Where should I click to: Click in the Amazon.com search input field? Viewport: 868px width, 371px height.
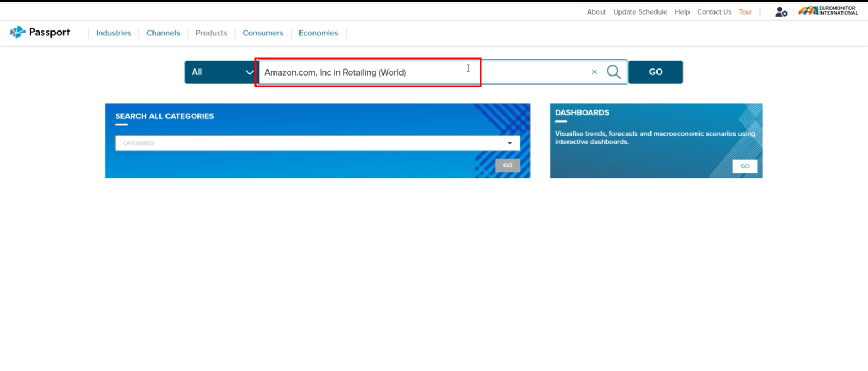369,72
